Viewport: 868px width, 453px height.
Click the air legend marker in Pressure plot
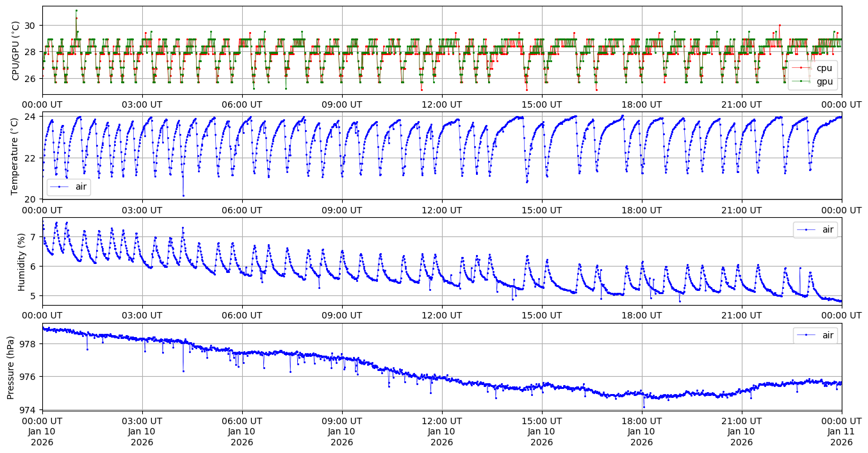coord(806,335)
